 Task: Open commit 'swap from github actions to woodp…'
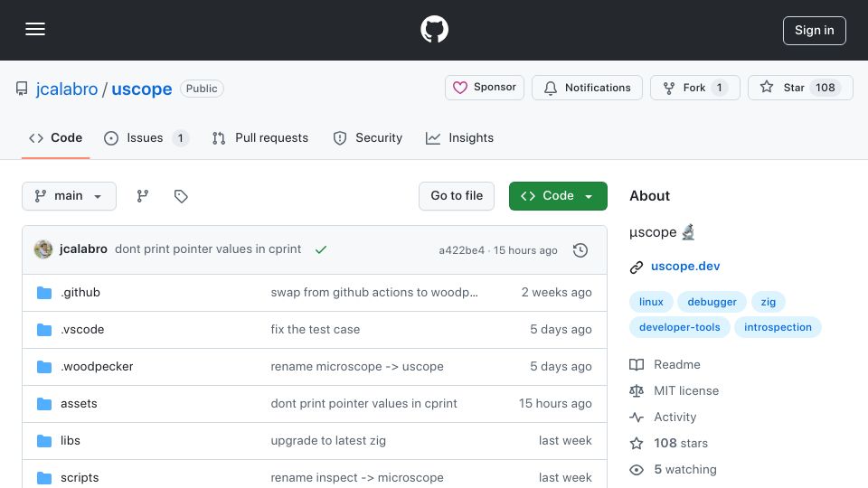374,292
